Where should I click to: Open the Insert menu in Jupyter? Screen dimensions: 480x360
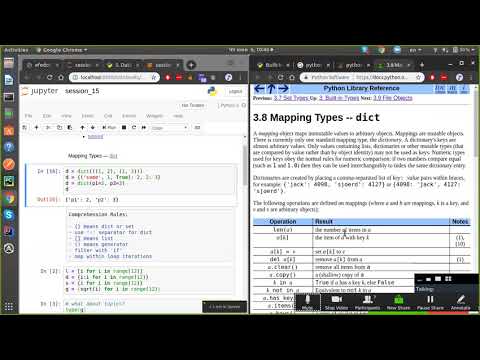coord(88,116)
